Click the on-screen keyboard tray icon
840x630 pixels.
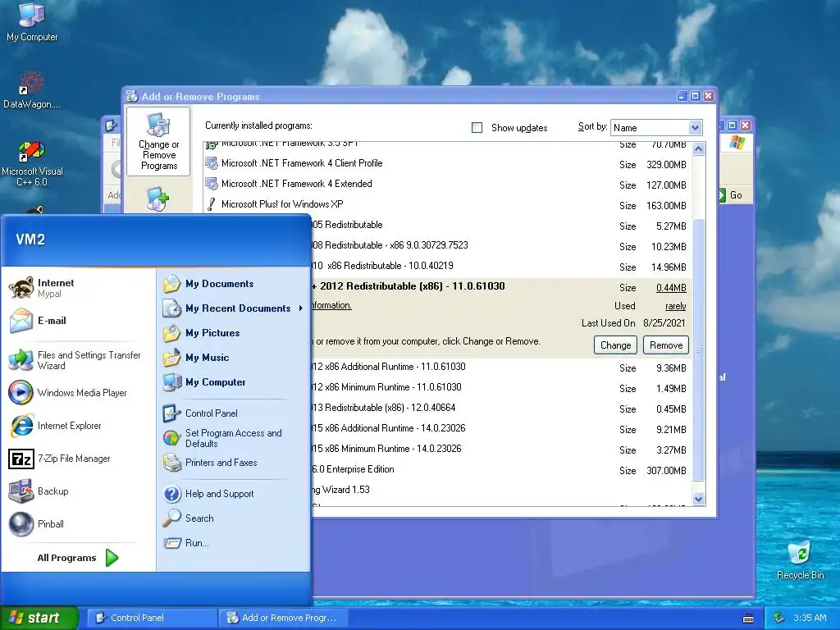click(x=748, y=619)
